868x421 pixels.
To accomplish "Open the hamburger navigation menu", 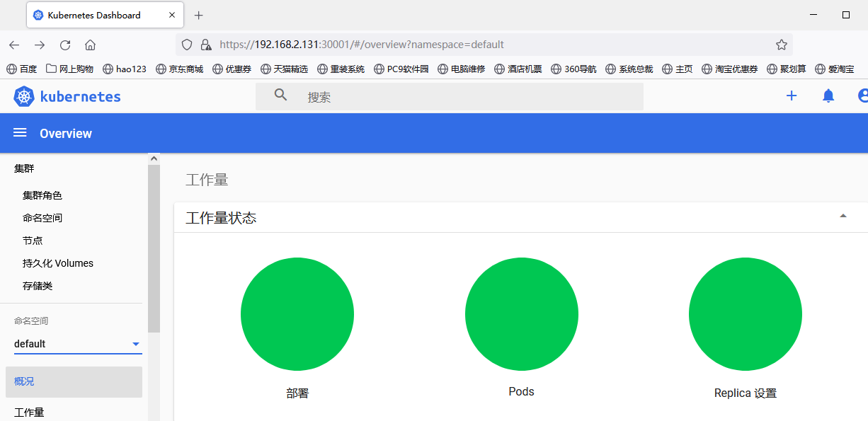I will click(x=20, y=133).
